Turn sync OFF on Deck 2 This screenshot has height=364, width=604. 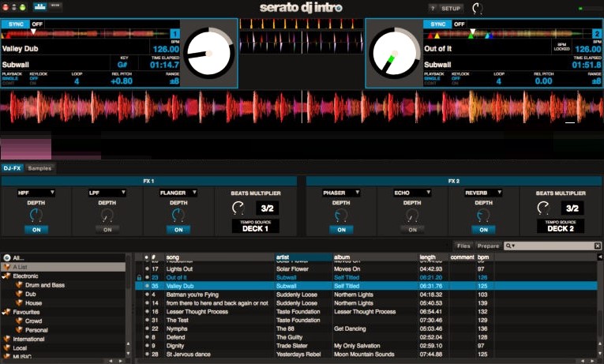click(x=460, y=24)
